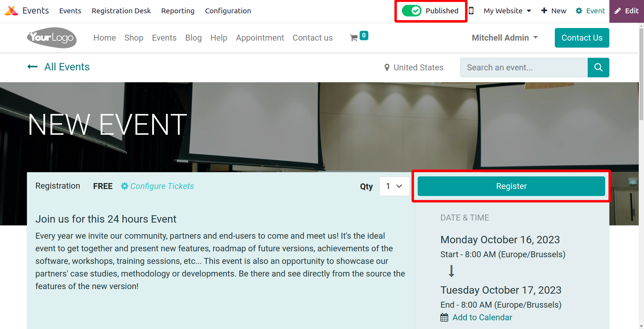Click the 'Monday October 16, 2023' date text
644x329 pixels.
[500, 240]
